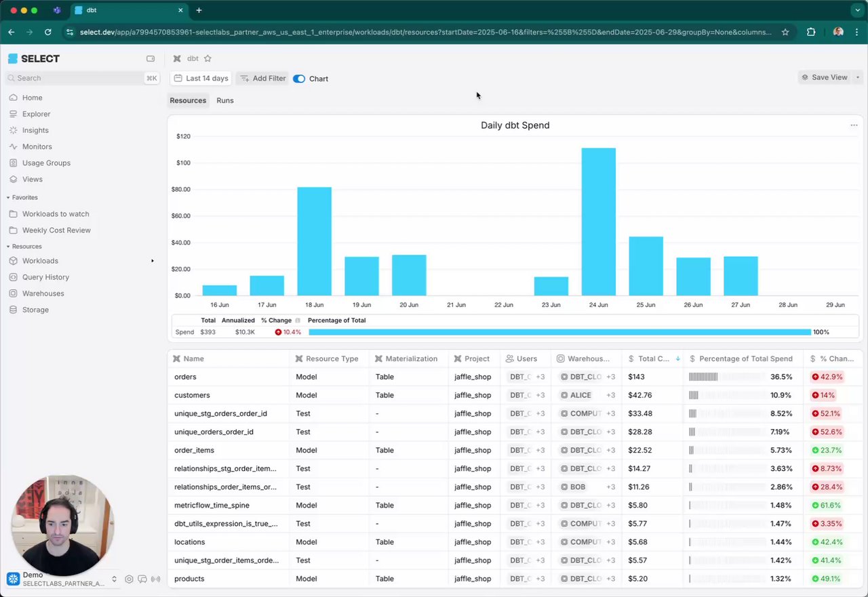
Task: Open the Last 14 days date picker
Action: pos(201,79)
